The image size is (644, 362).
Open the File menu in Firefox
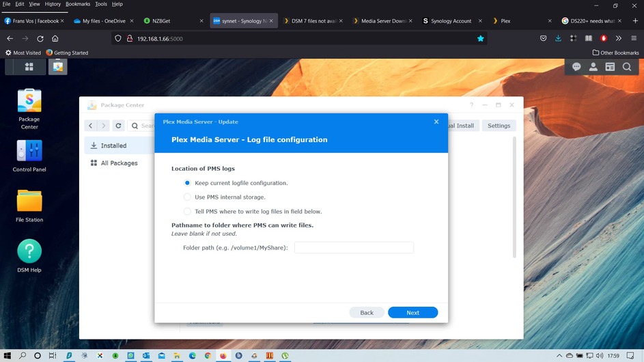[x=7, y=4]
